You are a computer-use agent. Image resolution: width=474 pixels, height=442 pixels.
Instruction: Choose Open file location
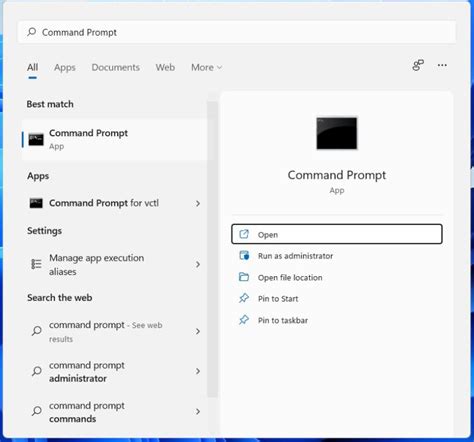pos(337,277)
